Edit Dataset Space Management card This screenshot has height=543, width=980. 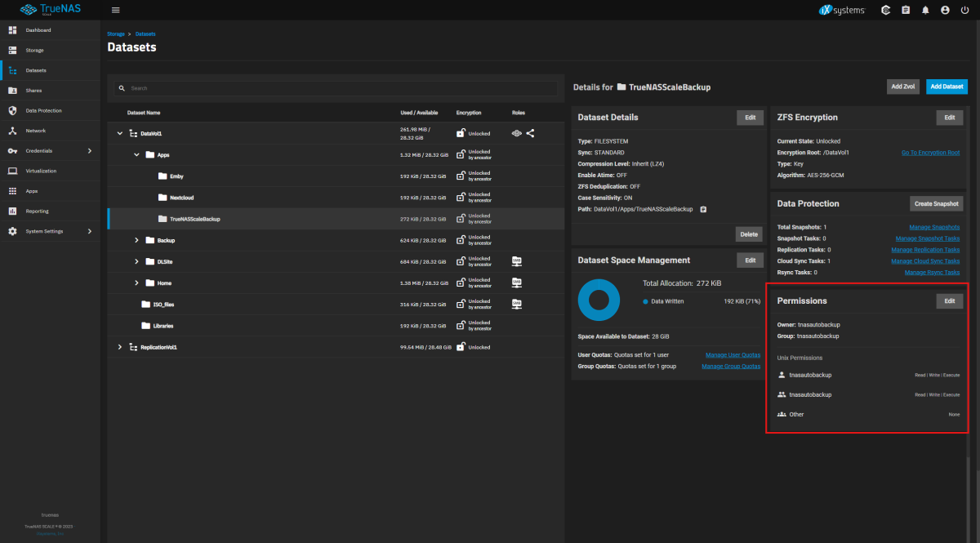[x=750, y=260]
